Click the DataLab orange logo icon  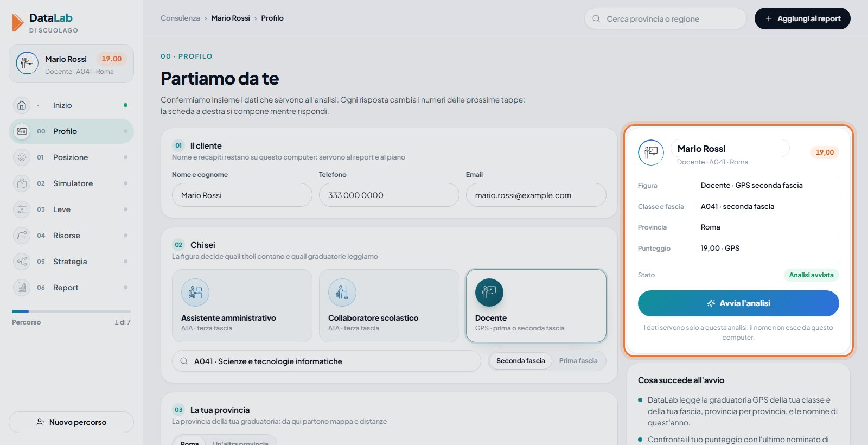[x=18, y=23]
